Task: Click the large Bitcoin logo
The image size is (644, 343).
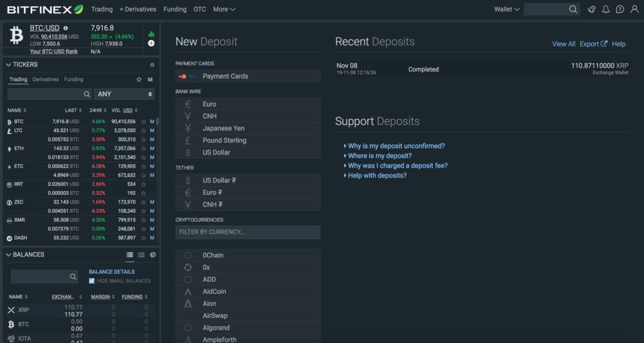Action: point(16,36)
